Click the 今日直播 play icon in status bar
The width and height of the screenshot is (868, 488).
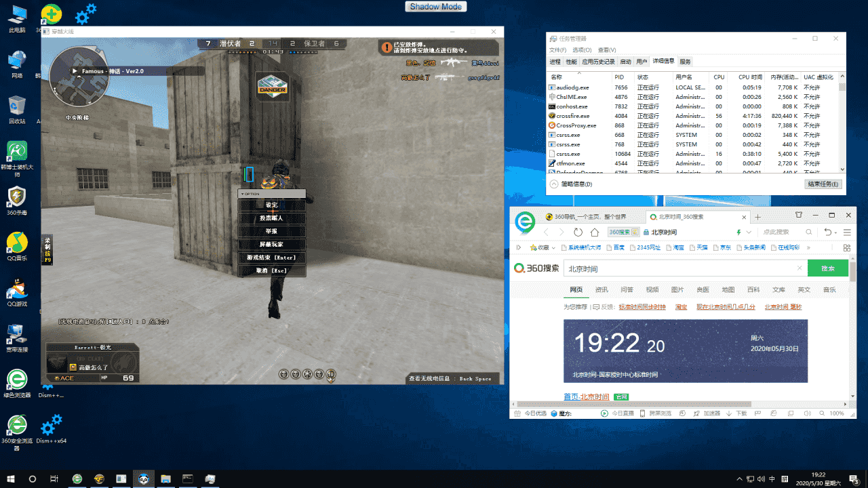click(604, 413)
